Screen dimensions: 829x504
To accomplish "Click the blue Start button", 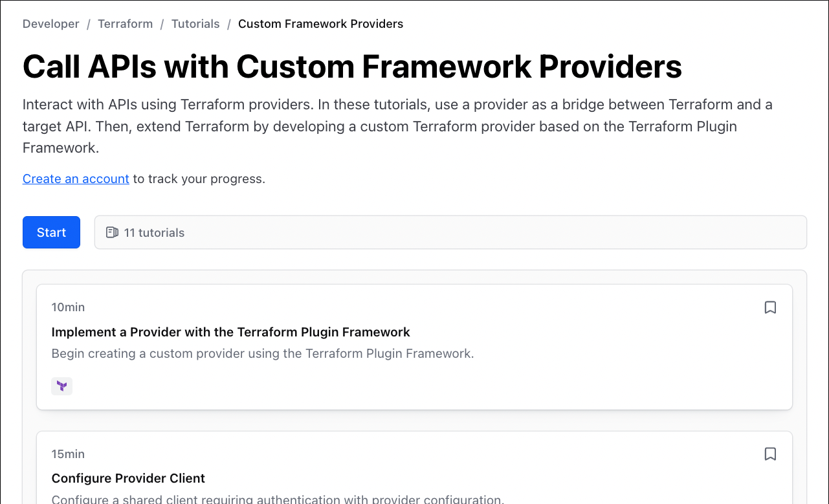I will (51, 232).
